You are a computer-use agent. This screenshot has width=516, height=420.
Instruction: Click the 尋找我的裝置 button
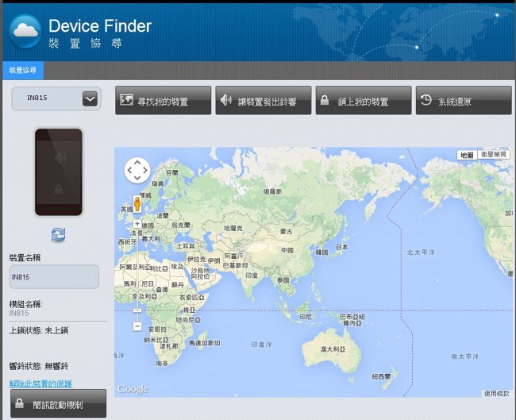pos(163,100)
